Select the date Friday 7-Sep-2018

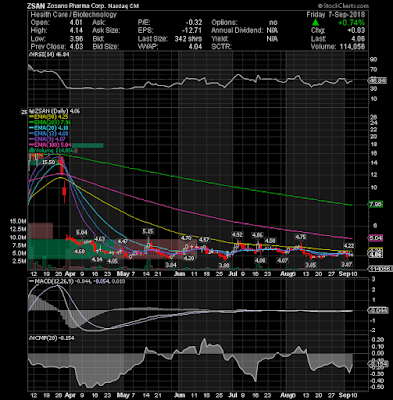point(336,15)
